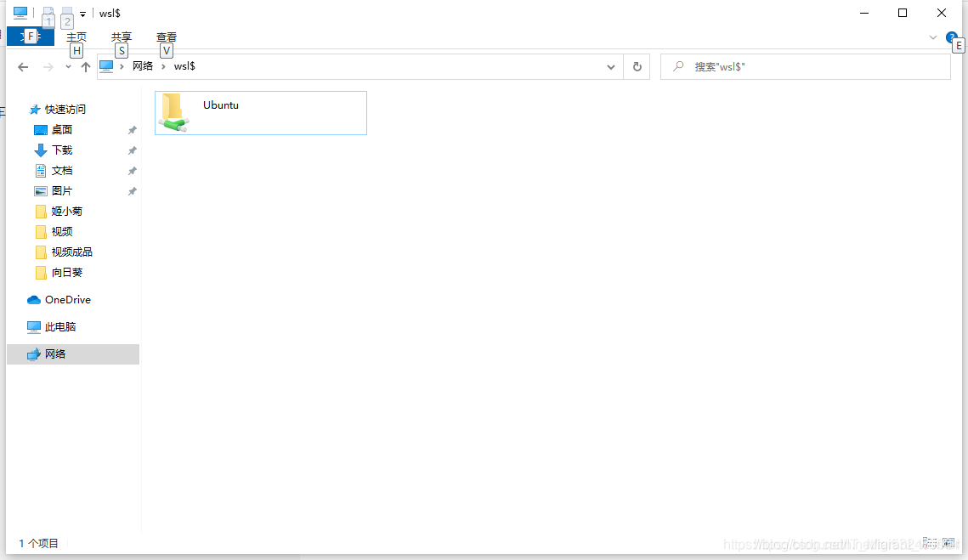
Task: Click the Forward navigation arrow
Action: click(48, 66)
